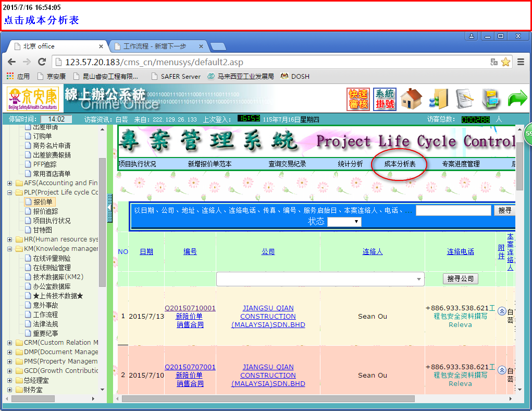Open the company selection combo box

320,279
